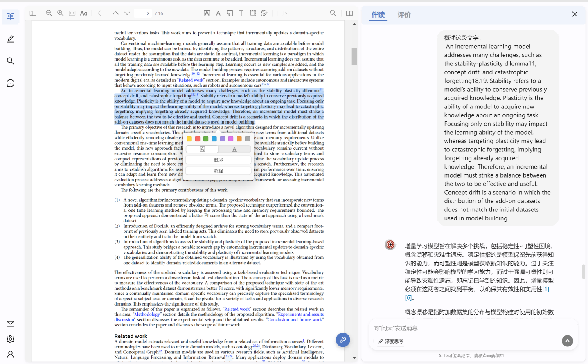Viewport: 588px width, 364px height.
Task: Open the annotation color dropdown arrow
Action: (287, 13)
